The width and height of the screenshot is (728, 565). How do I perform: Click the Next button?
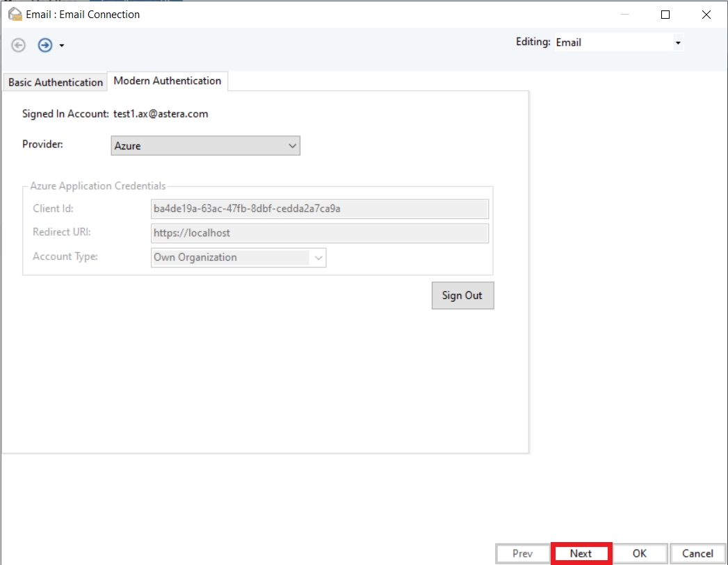point(581,553)
